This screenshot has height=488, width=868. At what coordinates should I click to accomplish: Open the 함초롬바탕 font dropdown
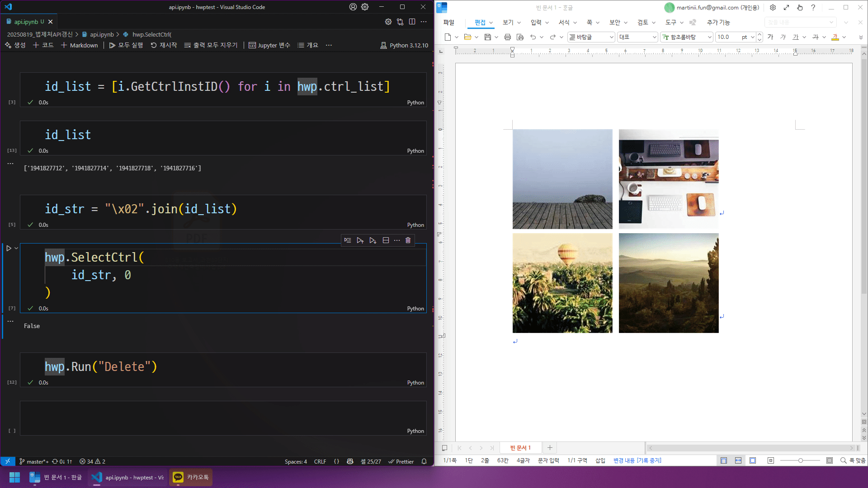709,37
